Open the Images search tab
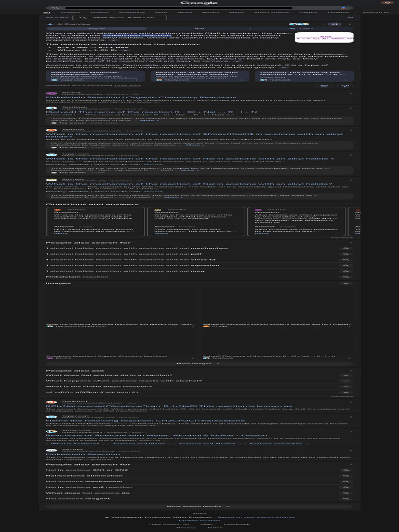Viewport: 399px width, 532px height. pos(70,12)
